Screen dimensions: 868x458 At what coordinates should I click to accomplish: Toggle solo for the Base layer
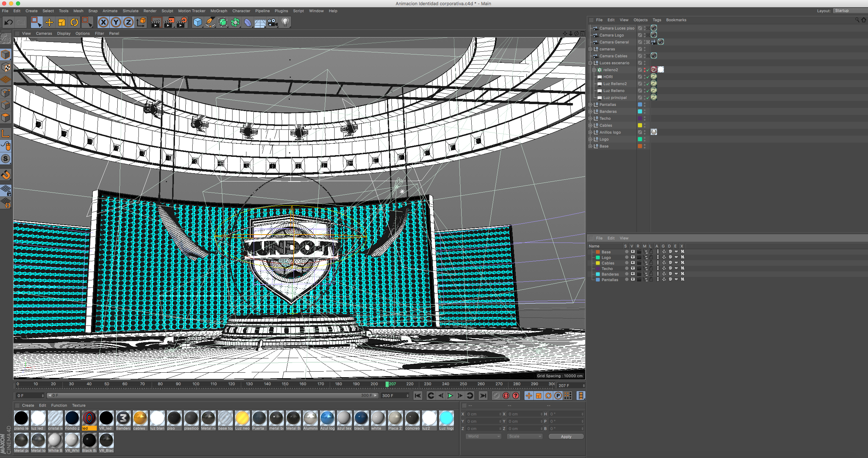(626, 252)
